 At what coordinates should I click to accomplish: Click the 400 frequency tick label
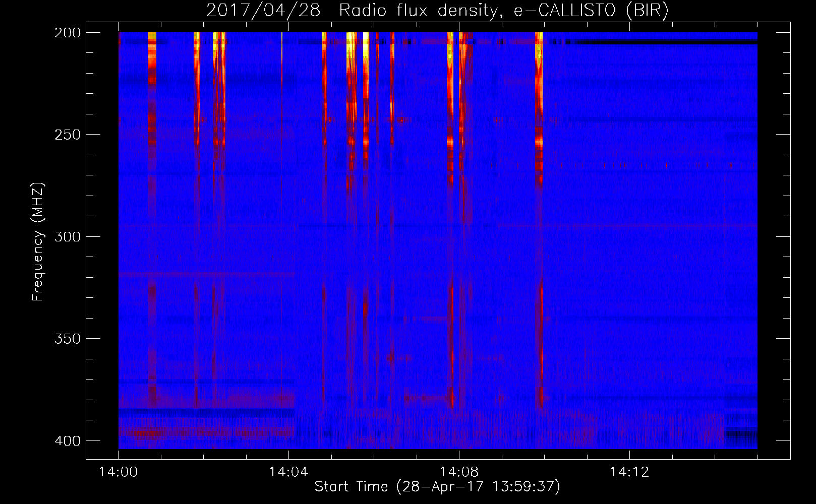tap(67, 441)
